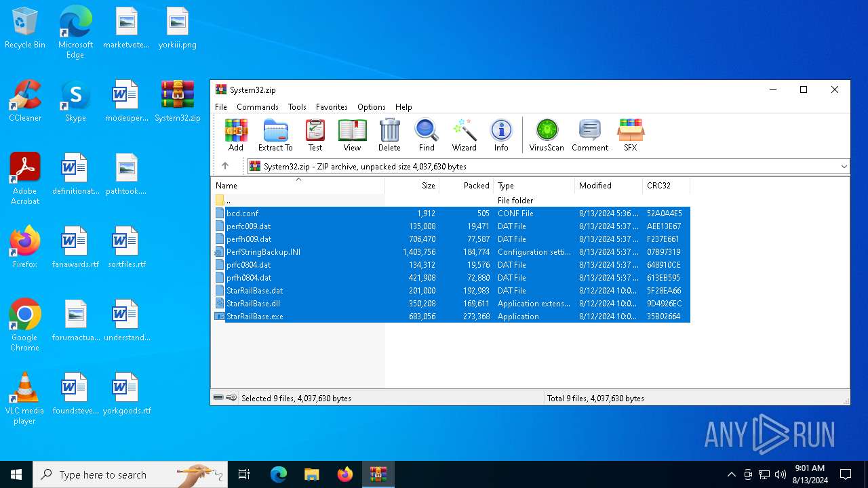Click the taskbar clock showing 9:01 AM
Viewport: 868px width, 488px height.
coord(810,474)
